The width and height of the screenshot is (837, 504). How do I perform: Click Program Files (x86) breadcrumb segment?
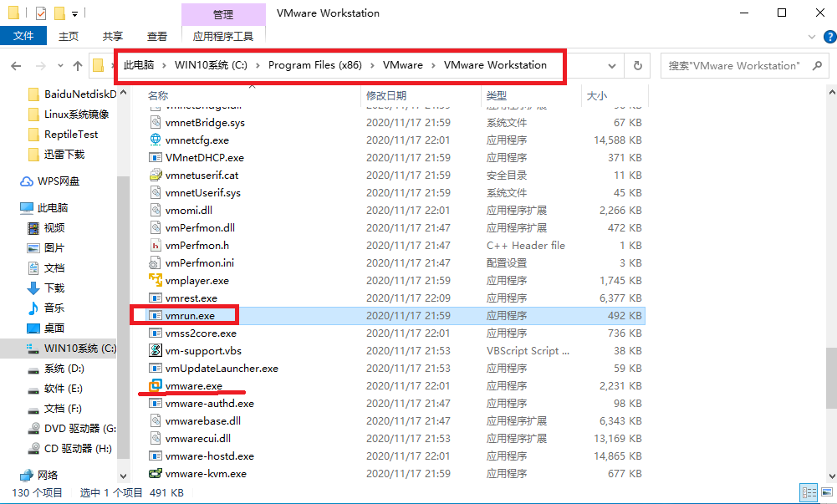click(315, 65)
